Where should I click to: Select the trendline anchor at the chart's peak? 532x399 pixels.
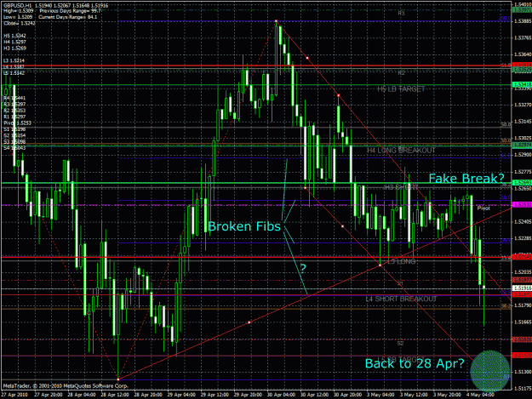point(276,21)
